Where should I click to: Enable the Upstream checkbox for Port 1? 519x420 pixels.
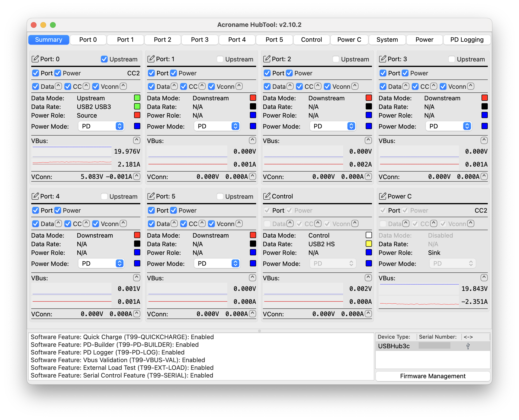tap(220, 59)
